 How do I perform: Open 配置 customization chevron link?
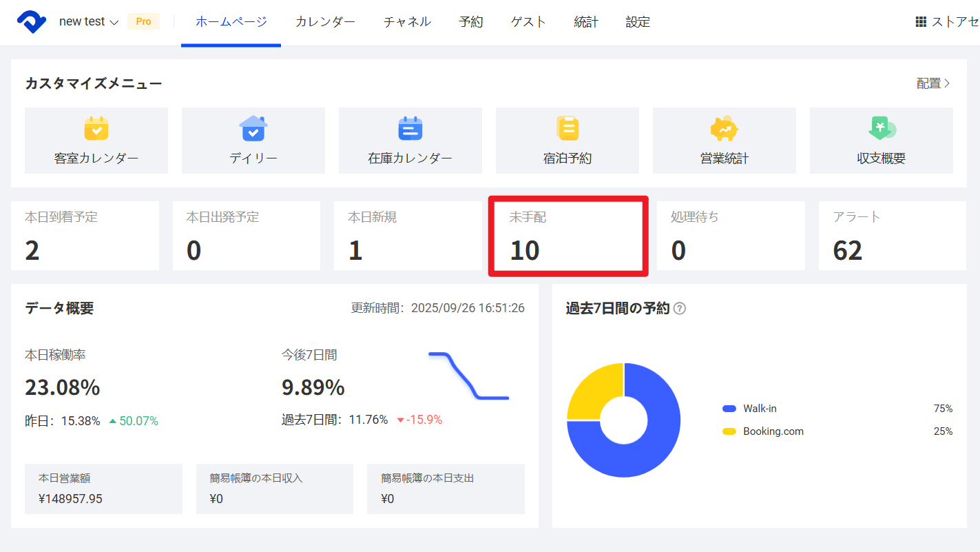[933, 83]
